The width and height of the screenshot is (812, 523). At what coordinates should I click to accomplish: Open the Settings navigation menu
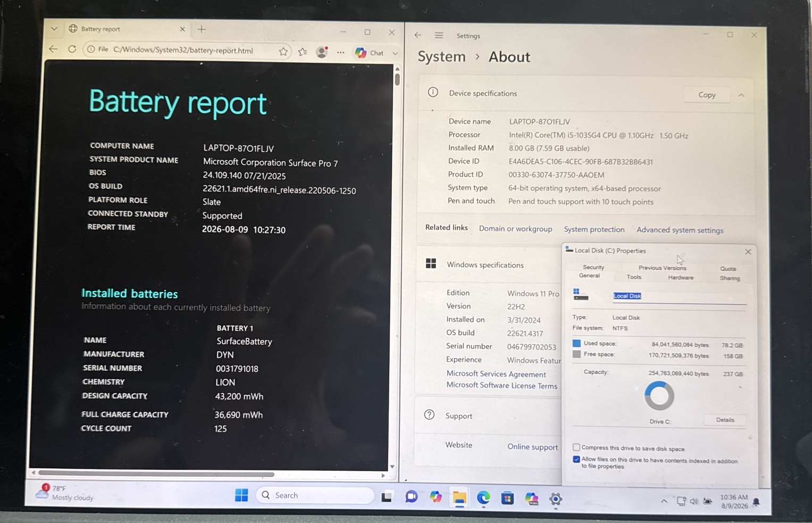(x=439, y=35)
